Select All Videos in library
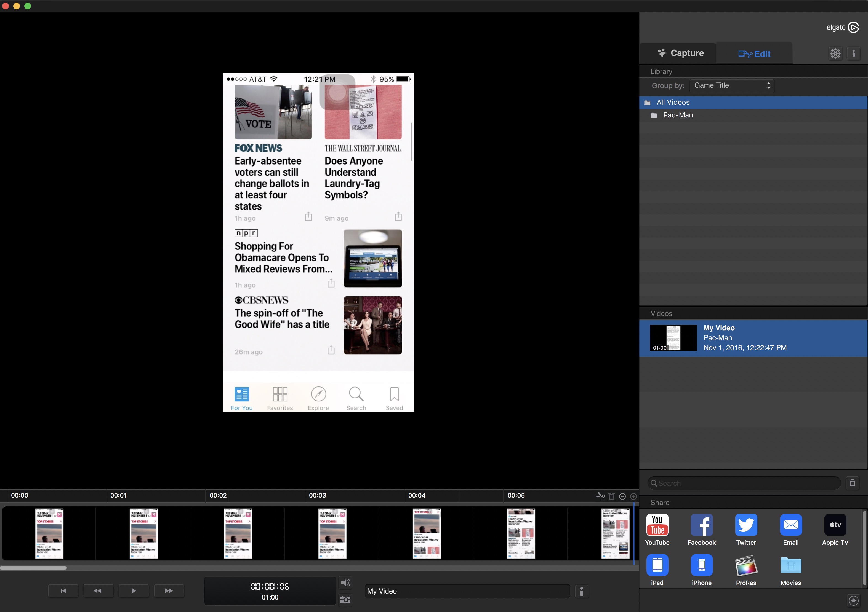 [x=673, y=103]
